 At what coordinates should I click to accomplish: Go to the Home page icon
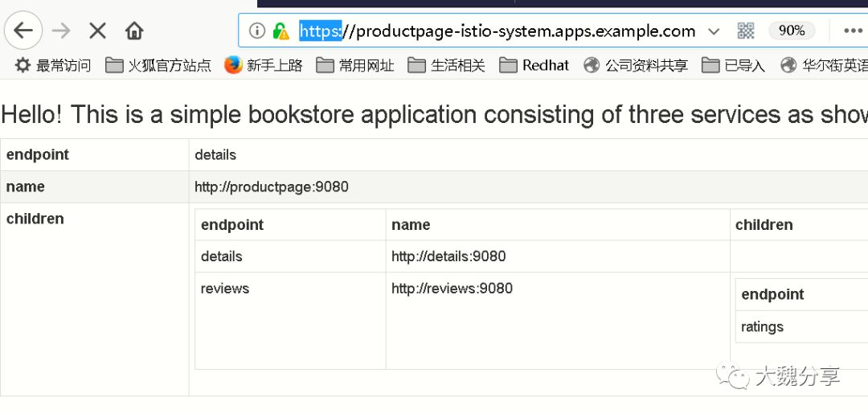(x=134, y=31)
